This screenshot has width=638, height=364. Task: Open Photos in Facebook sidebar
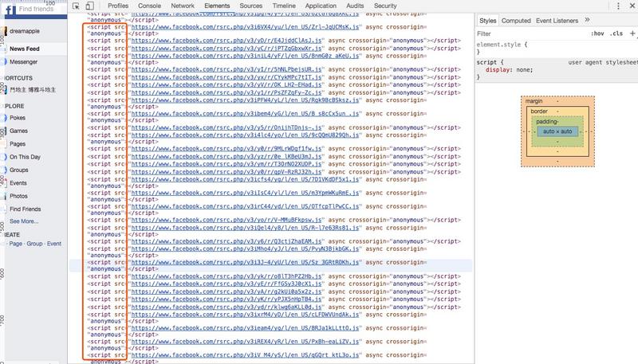18,196
